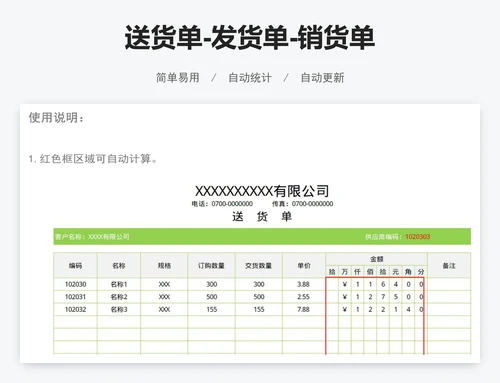Viewport: 500px width, 383px height.
Task: Click the XXX spec cell in row 102032
Action: (164, 309)
